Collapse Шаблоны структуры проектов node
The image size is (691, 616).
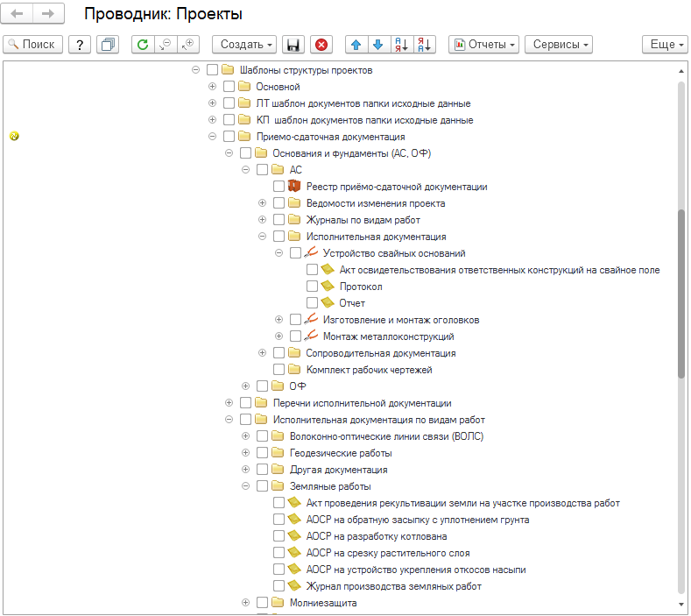pos(195,70)
